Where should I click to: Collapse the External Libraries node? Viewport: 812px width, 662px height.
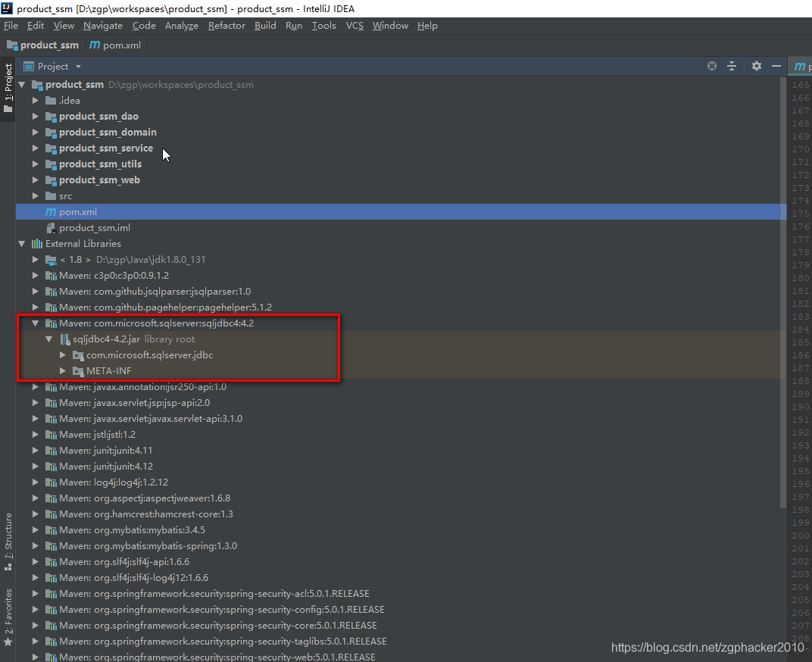[x=22, y=243]
